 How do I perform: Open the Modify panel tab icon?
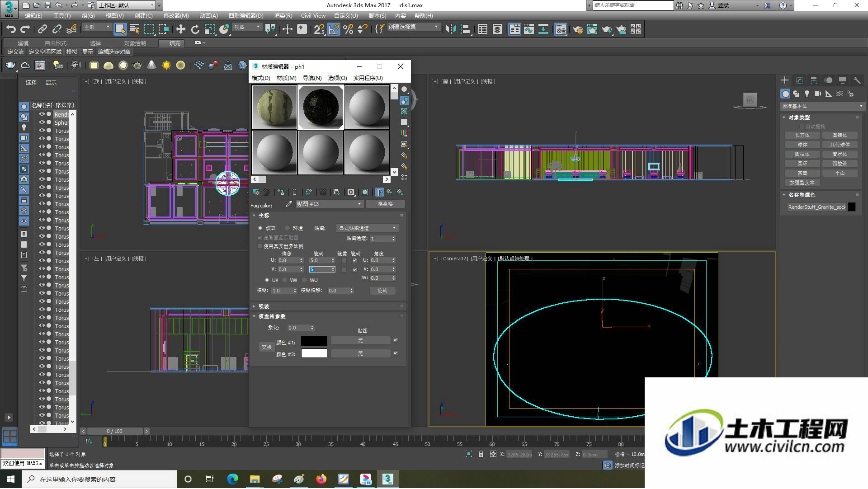pos(799,80)
